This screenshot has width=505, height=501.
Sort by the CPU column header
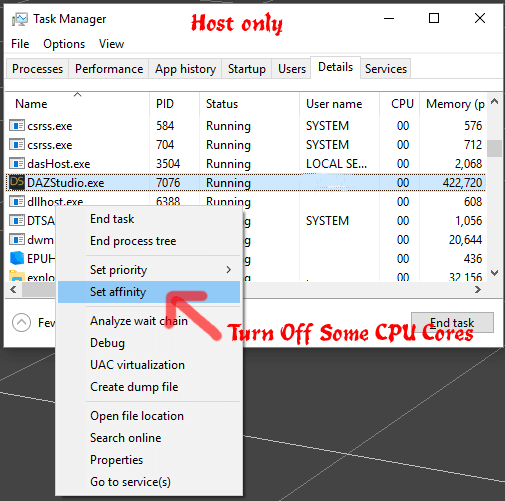click(399, 104)
